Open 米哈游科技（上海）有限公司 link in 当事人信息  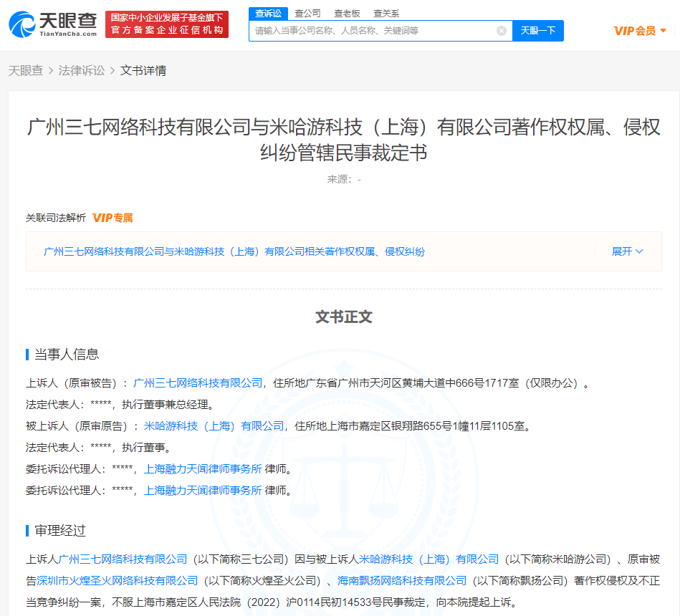click(214, 426)
